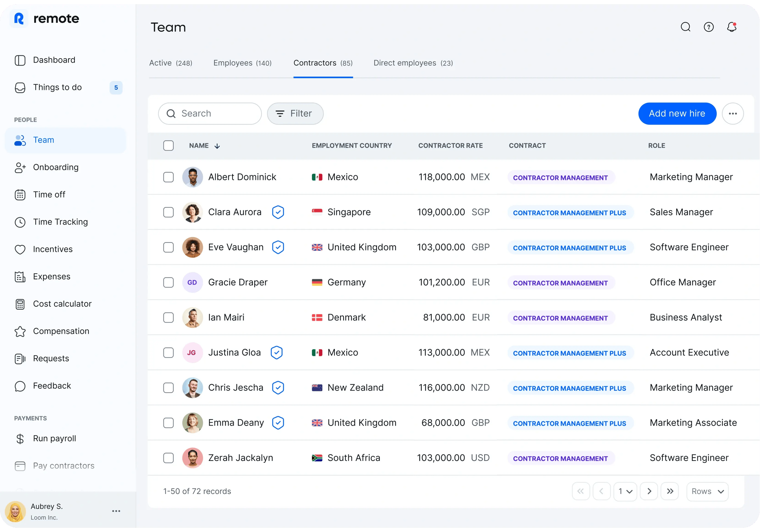Open Incentives heart icon in sidebar

pyautogui.click(x=20, y=250)
